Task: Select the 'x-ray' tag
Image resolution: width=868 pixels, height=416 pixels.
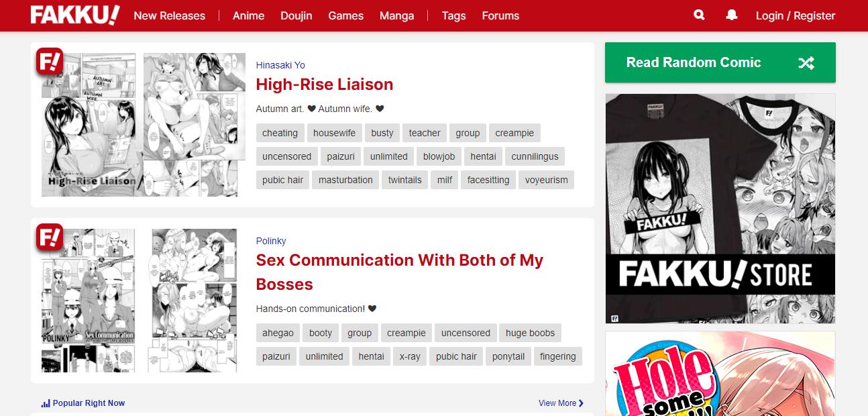Action: pyautogui.click(x=410, y=356)
